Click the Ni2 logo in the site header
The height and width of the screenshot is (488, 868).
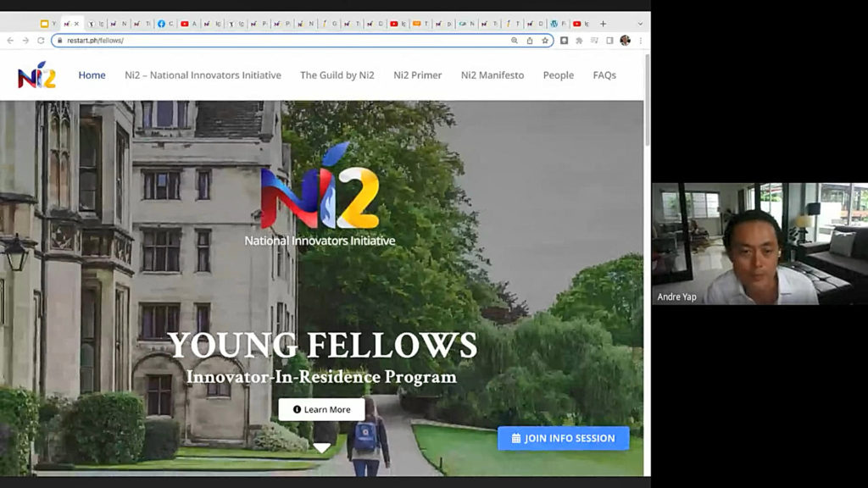click(x=36, y=75)
